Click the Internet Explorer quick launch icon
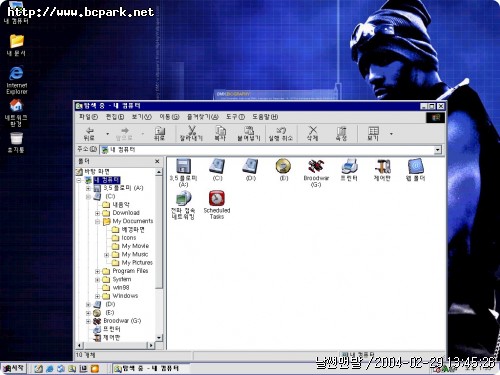Image resolution: width=500 pixels, height=375 pixels. pos(50,369)
